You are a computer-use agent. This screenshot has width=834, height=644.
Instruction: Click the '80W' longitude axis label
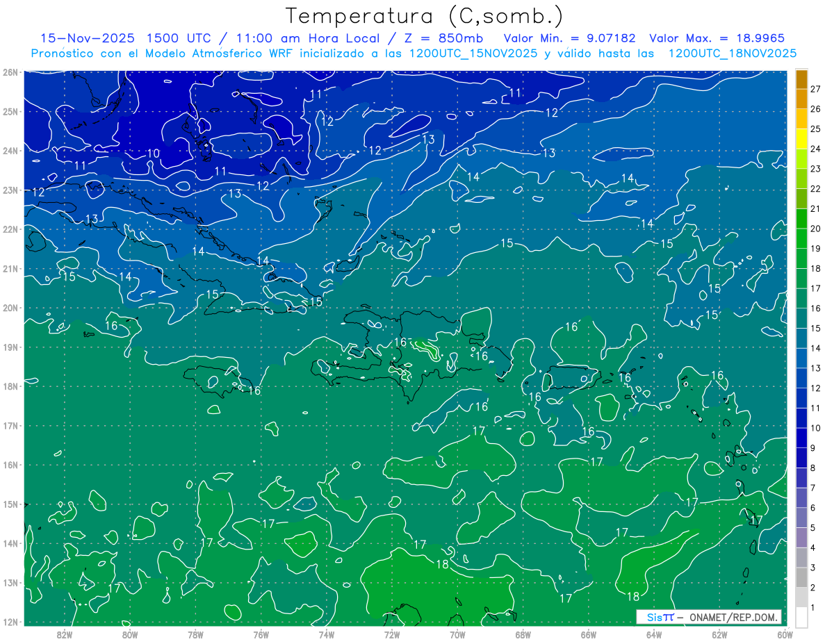pyautogui.click(x=130, y=635)
